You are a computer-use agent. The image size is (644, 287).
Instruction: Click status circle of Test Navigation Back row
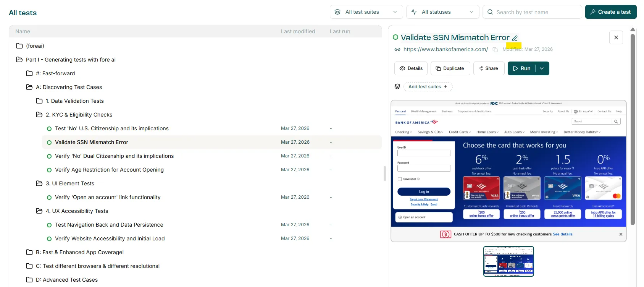(x=49, y=225)
